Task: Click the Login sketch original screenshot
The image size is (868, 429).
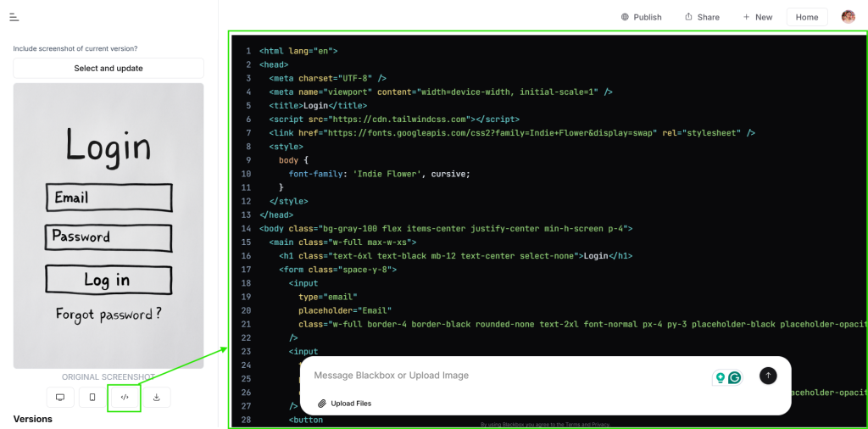Action: click(108, 226)
